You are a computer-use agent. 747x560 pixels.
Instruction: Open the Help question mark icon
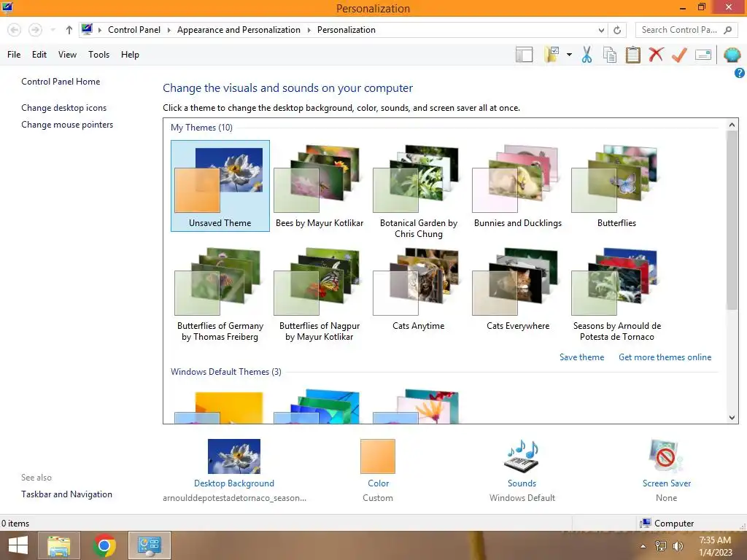coord(739,73)
